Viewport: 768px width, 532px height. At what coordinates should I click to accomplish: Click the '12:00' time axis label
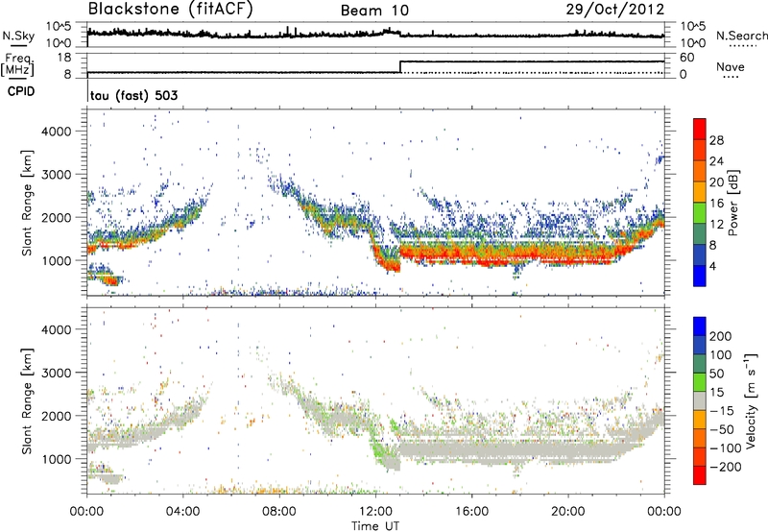tap(375, 512)
